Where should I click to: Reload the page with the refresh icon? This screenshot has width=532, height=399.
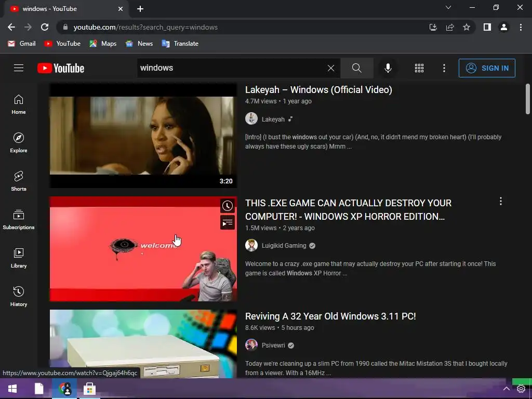point(45,27)
